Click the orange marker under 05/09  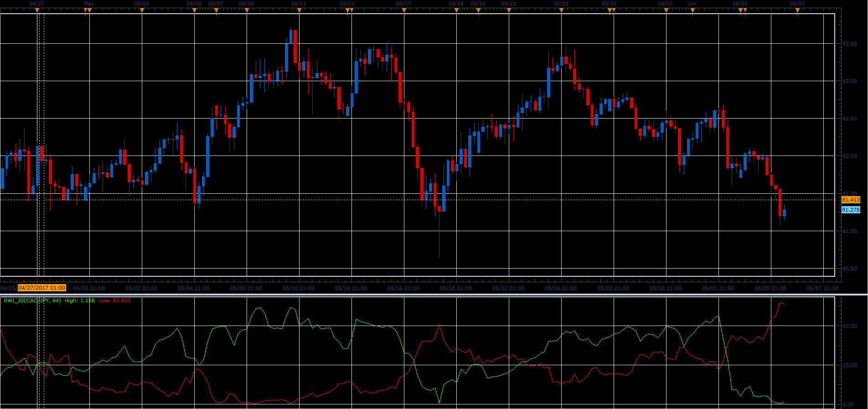[x=247, y=10]
